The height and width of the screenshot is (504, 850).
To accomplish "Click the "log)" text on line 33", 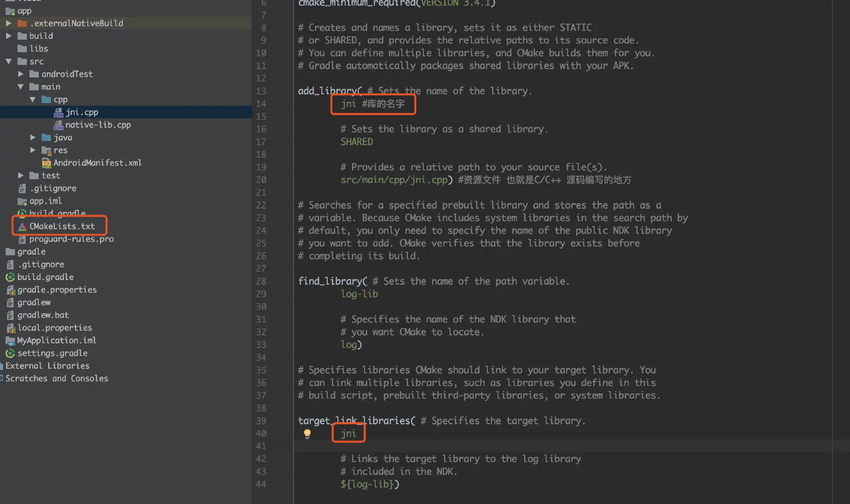I will pos(351,345).
